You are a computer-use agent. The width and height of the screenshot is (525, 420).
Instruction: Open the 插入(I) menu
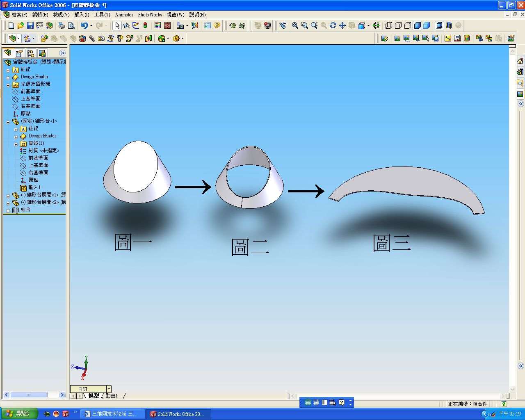pyautogui.click(x=82, y=15)
